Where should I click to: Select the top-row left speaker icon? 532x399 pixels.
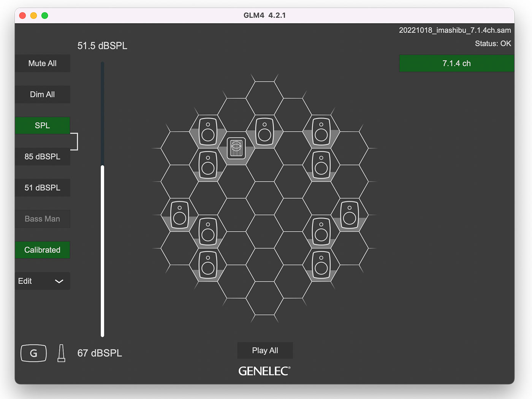tap(208, 131)
